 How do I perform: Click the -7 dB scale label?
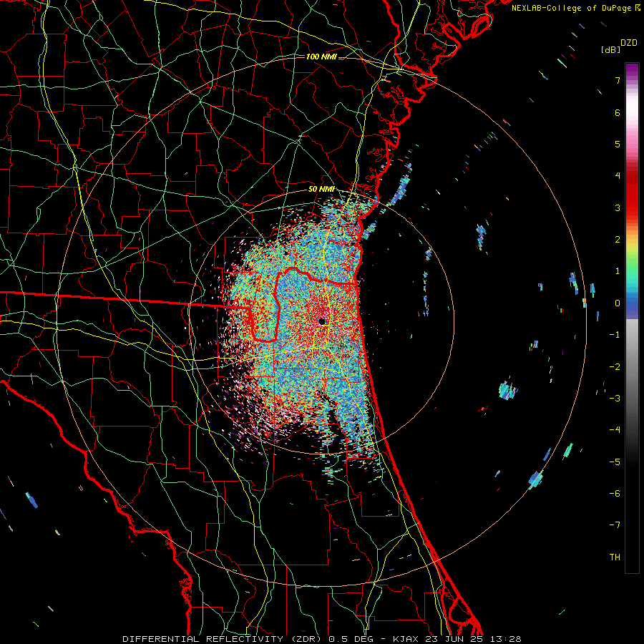pyautogui.click(x=615, y=525)
